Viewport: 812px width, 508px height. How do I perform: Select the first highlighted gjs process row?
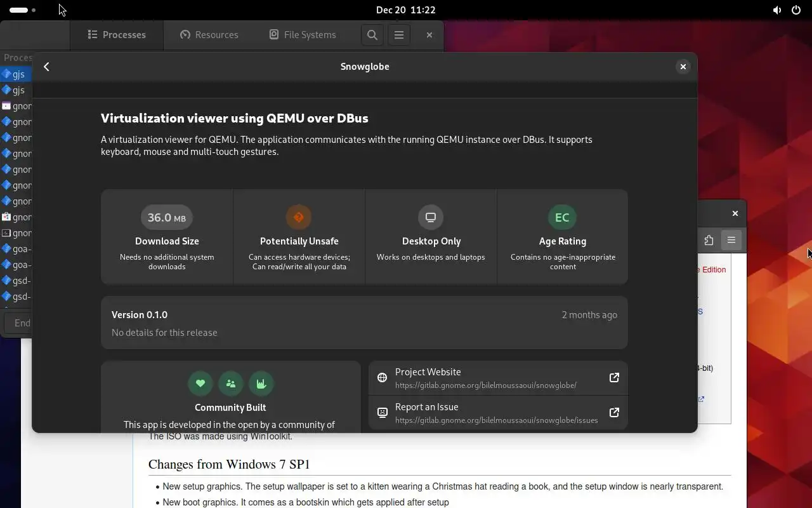point(16,74)
